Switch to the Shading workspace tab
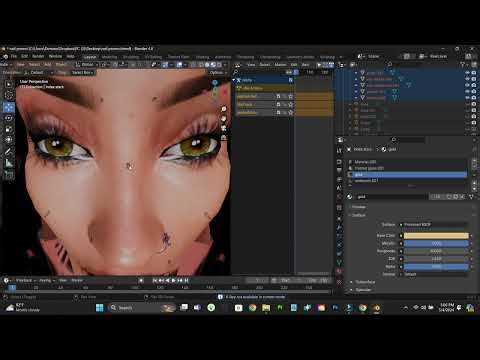480x360 pixels. click(202, 57)
